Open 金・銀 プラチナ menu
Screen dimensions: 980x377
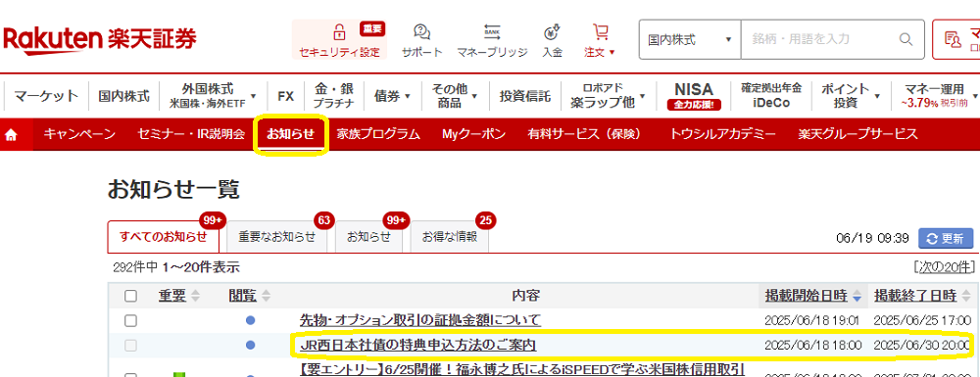coord(334,96)
